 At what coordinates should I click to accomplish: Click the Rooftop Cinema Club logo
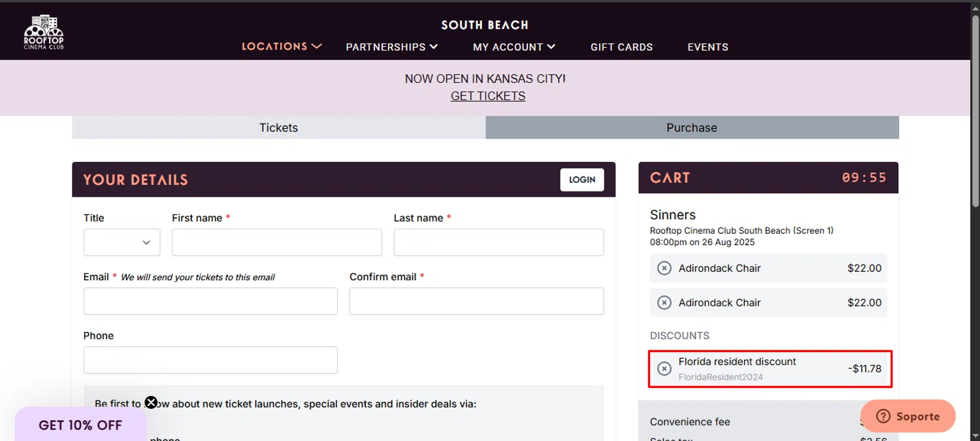(x=44, y=32)
